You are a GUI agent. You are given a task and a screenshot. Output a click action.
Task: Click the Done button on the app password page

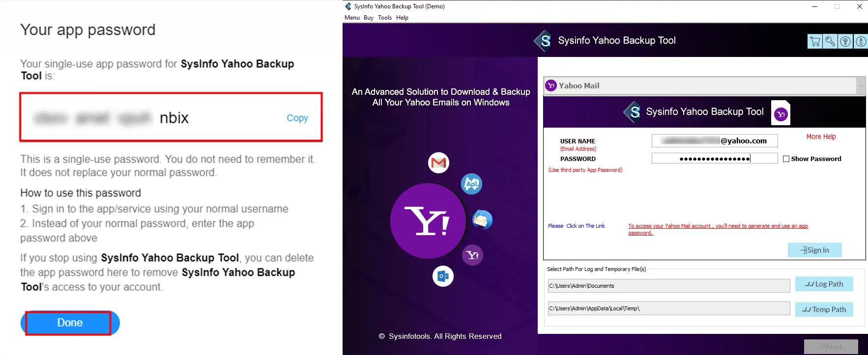(70, 323)
